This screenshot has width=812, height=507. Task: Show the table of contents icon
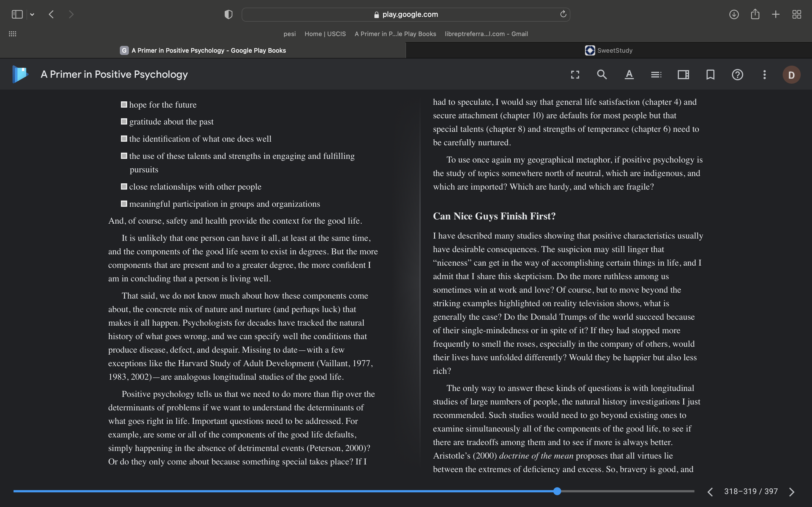click(x=656, y=74)
